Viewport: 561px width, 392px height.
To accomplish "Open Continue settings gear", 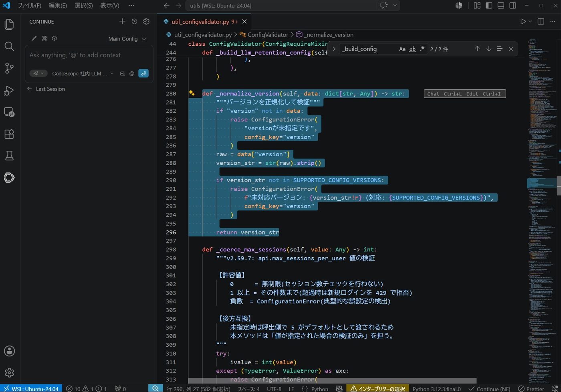I will (x=146, y=21).
